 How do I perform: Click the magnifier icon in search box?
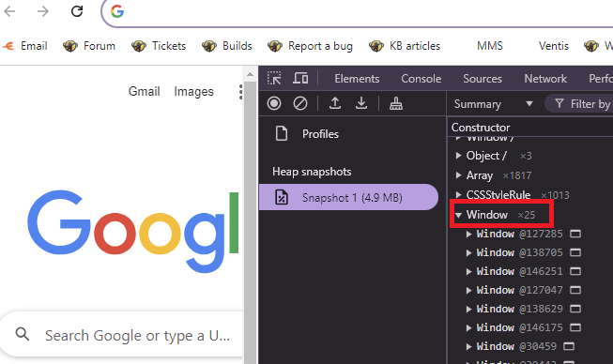click(23, 334)
